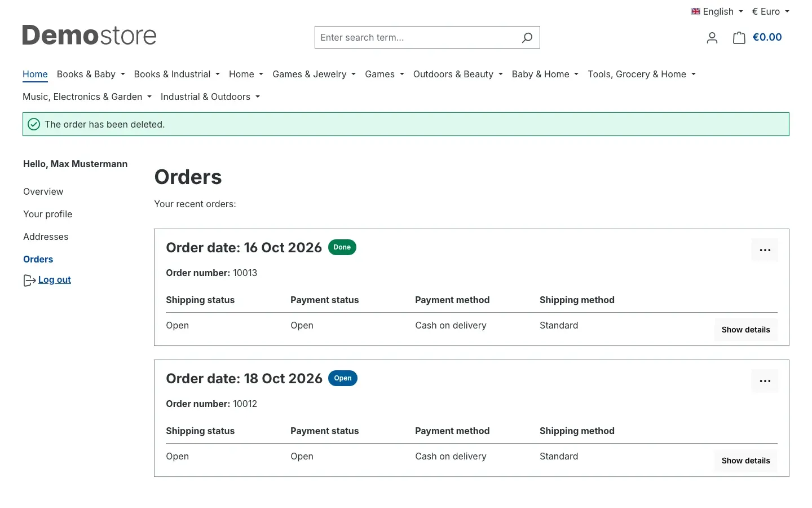
Task: Select Orders in account sidebar
Action: pyautogui.click(x=38, y=259)
